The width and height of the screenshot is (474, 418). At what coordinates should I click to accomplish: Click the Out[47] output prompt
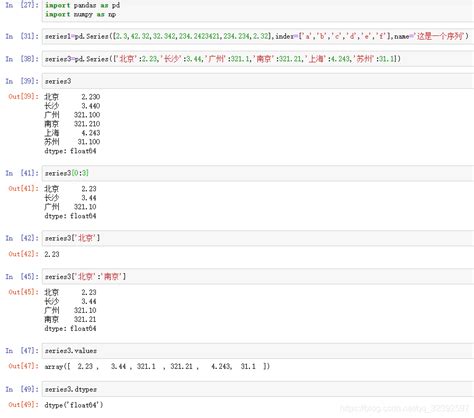(x=23, y=366)
